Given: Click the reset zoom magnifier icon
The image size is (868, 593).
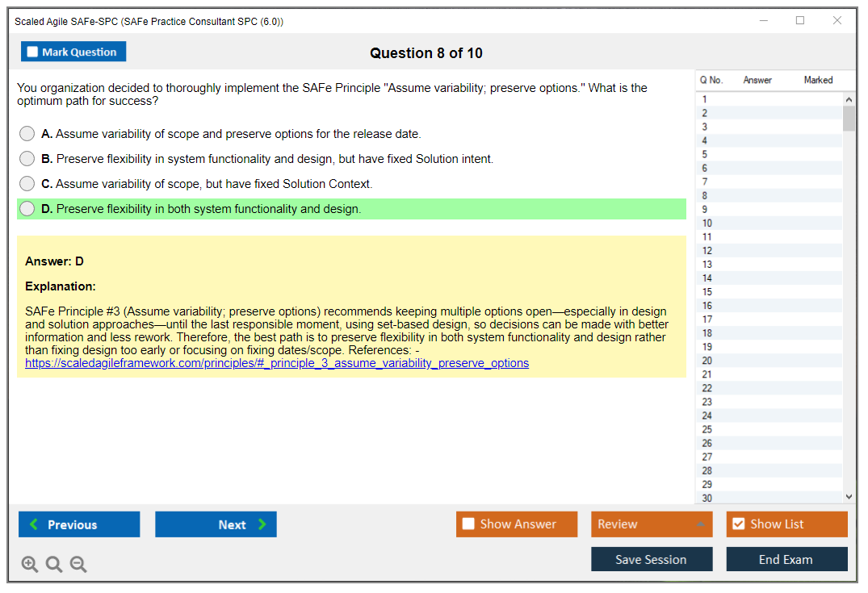Looking at the screenshot, I should point(54,565).
